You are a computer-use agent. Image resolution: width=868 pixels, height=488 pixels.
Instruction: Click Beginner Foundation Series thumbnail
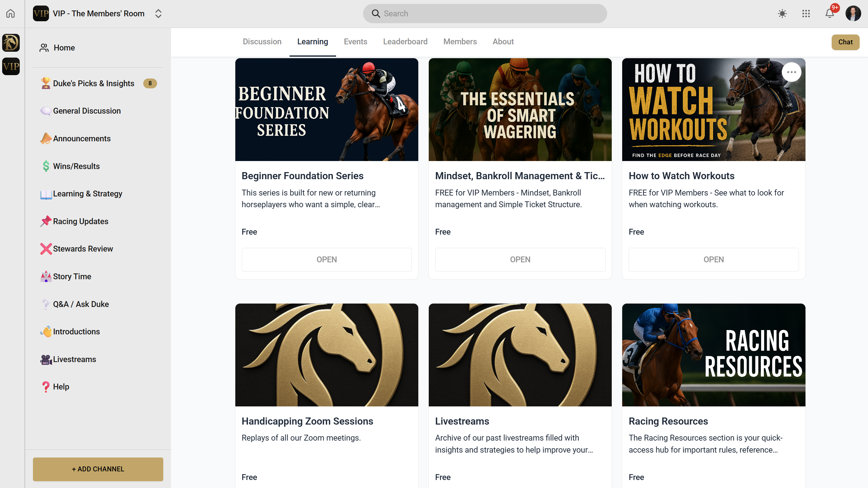[327, 110]
